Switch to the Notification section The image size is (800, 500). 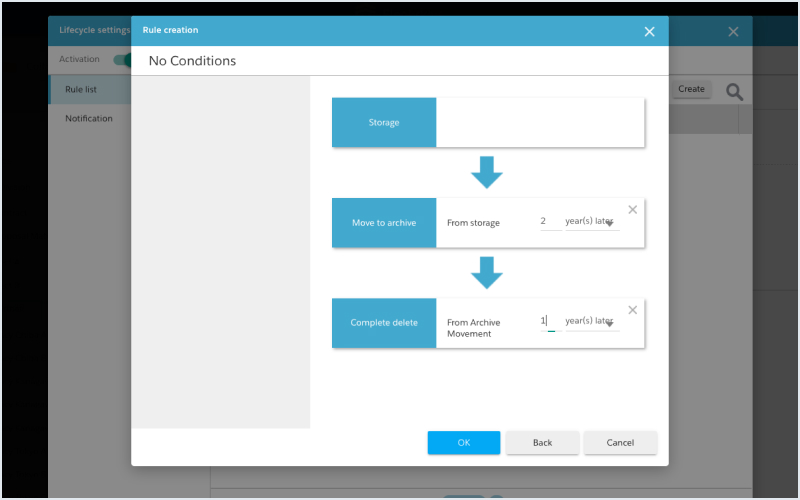pos(89,118)
